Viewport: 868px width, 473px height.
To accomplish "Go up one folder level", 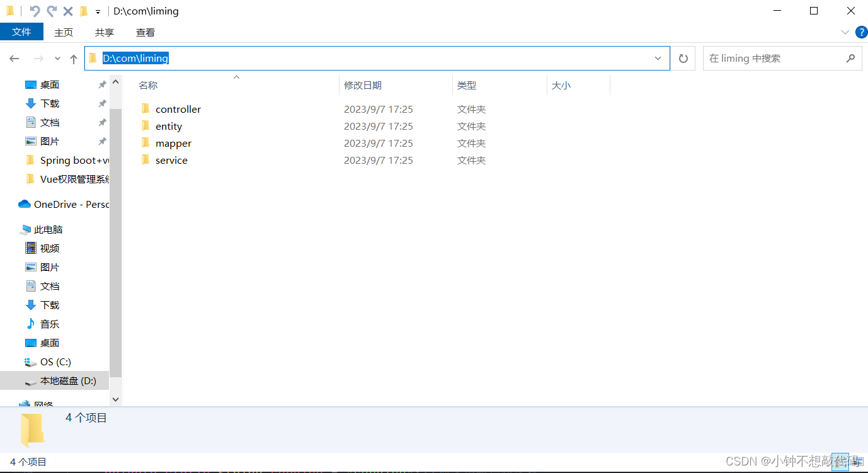I will [74, 59].
